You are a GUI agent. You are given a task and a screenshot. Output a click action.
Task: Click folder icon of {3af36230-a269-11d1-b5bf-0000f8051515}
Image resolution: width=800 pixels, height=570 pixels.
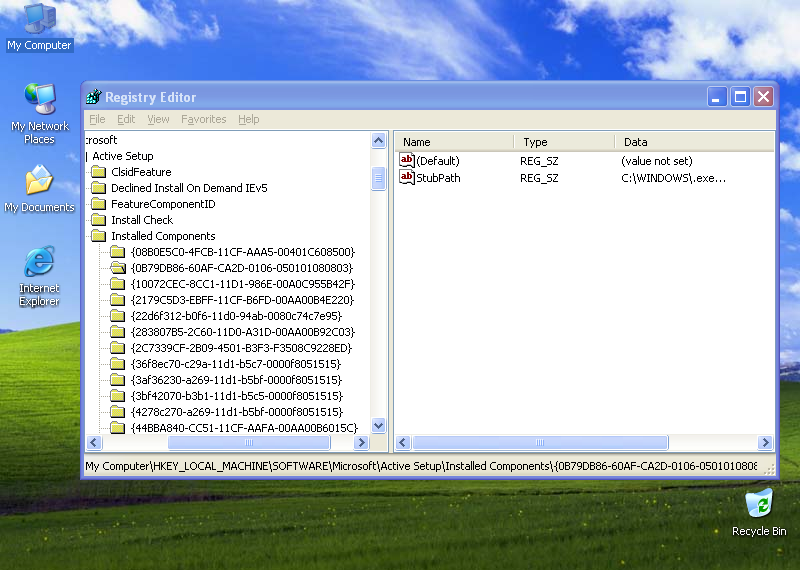118,380
